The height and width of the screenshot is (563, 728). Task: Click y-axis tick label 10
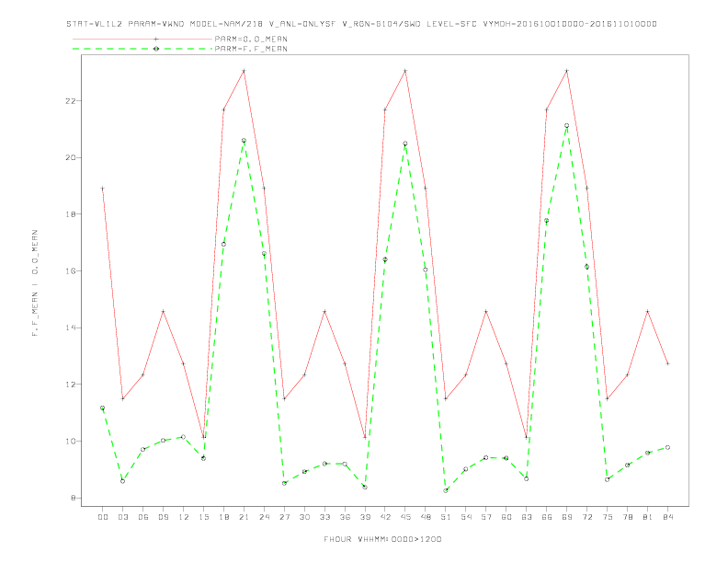71,441
